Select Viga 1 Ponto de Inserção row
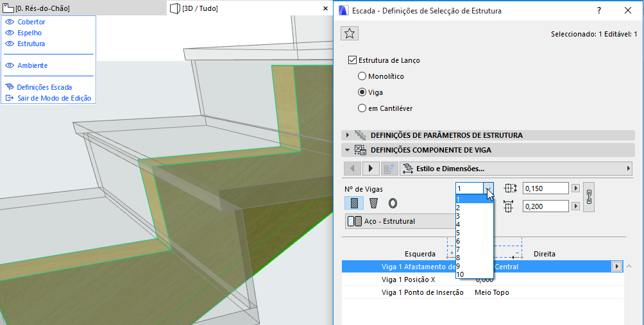Viewport: 644px width, 325px height. pos(482,292)
